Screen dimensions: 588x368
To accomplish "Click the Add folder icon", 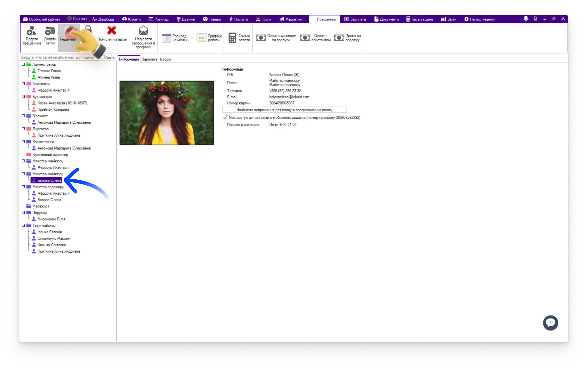I will click(50, 31).
